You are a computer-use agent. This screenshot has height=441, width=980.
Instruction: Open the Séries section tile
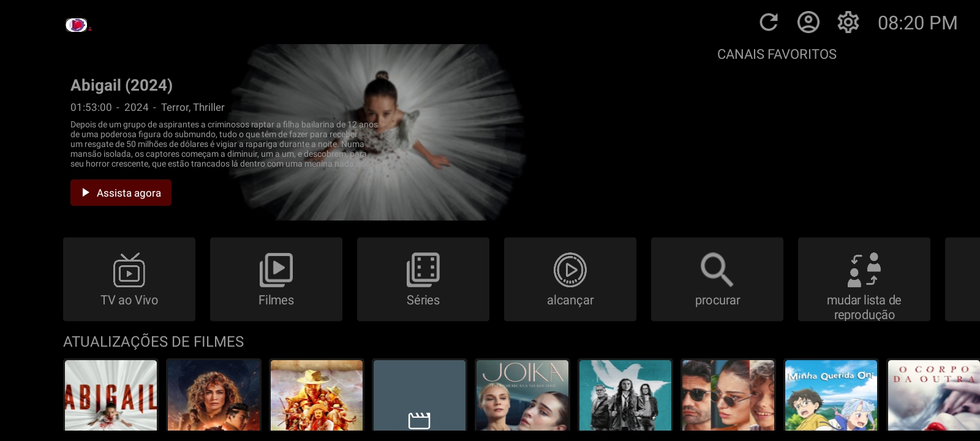[423, 279]
